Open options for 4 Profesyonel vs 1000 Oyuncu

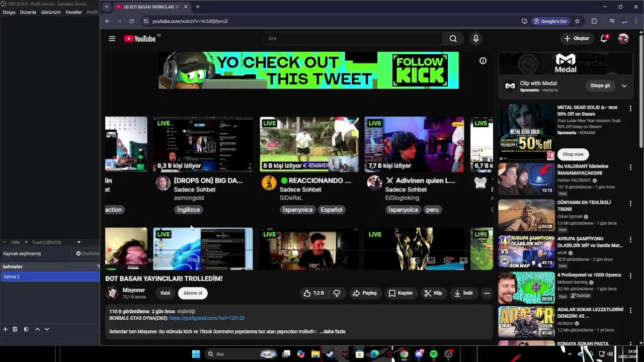(x=630, y=276)
